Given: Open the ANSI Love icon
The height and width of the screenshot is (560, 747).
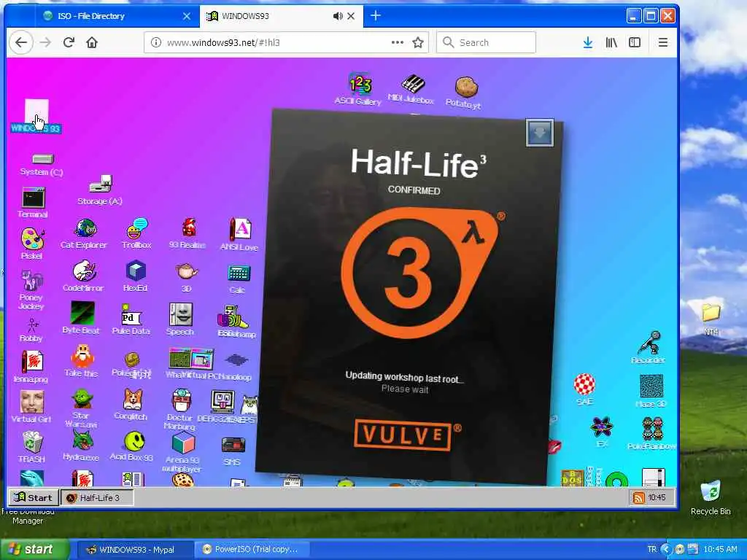Looking at the screenshot, I should 239,234.
